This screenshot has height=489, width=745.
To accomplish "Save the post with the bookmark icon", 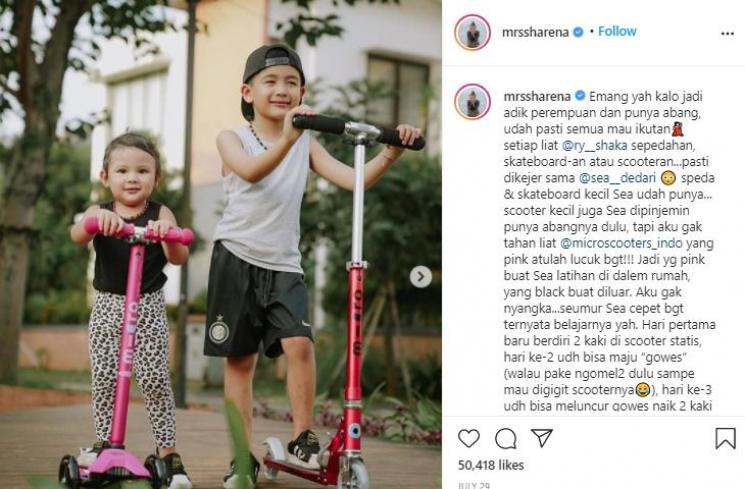I will point(725,438).
